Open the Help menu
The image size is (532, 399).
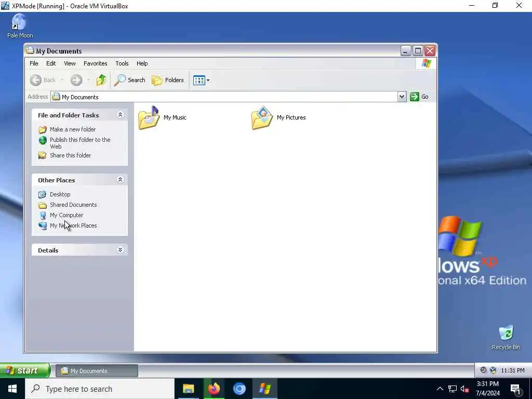(x=142, y=63)
